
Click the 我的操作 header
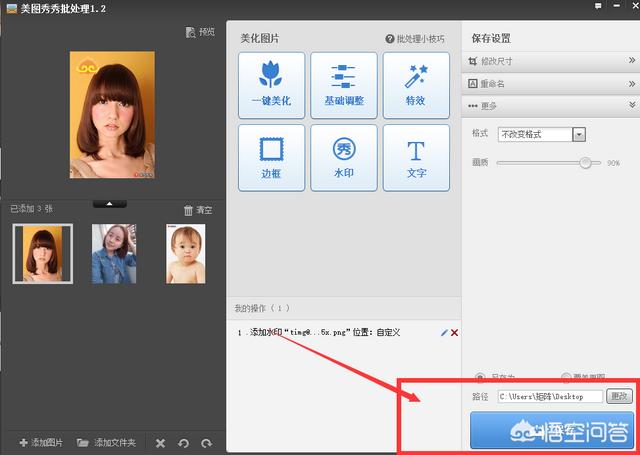tap(262, 308)
